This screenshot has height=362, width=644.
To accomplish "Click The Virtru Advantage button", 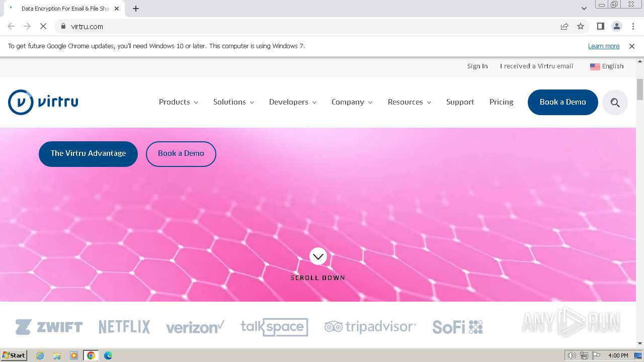I will [x=88, y=154].
